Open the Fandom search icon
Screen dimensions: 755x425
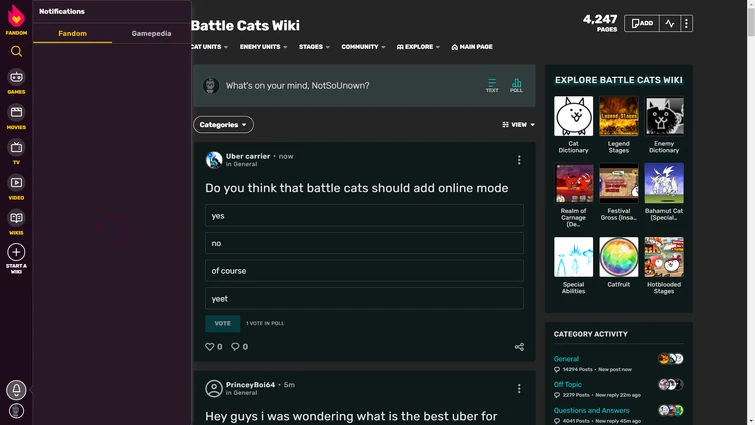[x=16, y=51]
